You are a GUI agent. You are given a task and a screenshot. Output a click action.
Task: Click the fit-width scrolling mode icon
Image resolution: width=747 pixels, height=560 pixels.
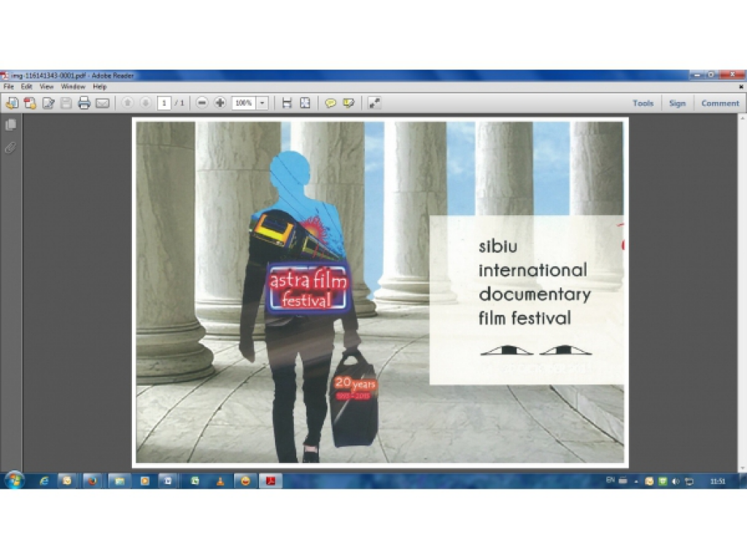pyautogui.click(x=287, y=103)
